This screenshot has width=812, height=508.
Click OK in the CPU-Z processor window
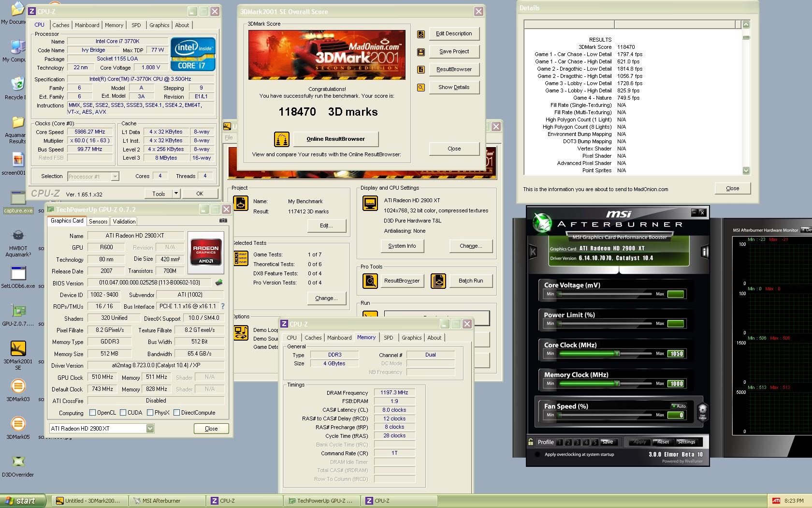pos(200,194)
